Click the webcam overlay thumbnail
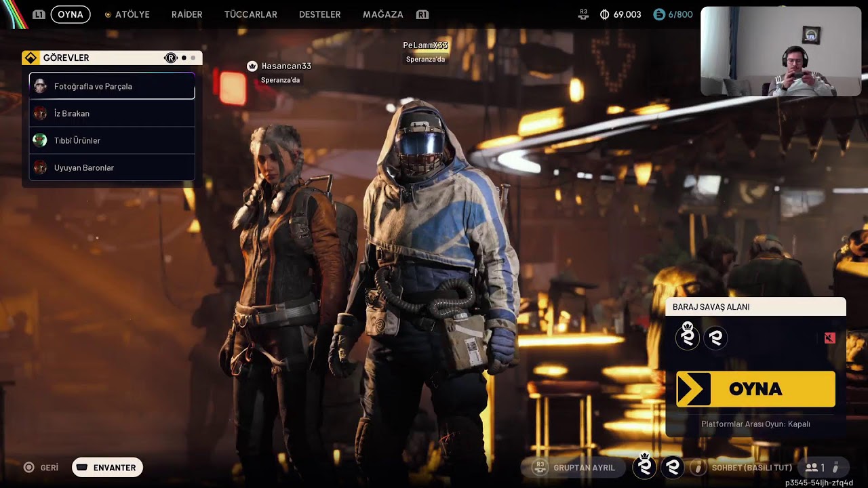This screenshot has width=868, height=488. click(781, 52)
